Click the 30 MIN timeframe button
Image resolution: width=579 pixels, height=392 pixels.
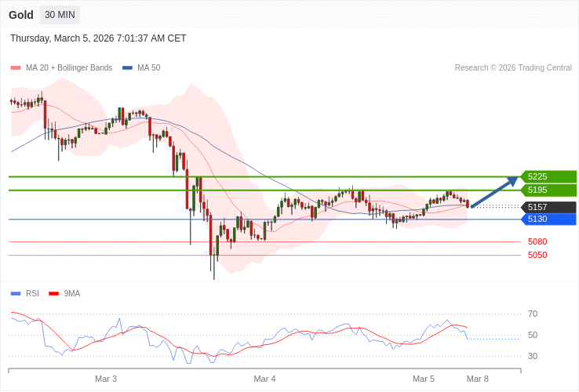click(x=60, y=15)
